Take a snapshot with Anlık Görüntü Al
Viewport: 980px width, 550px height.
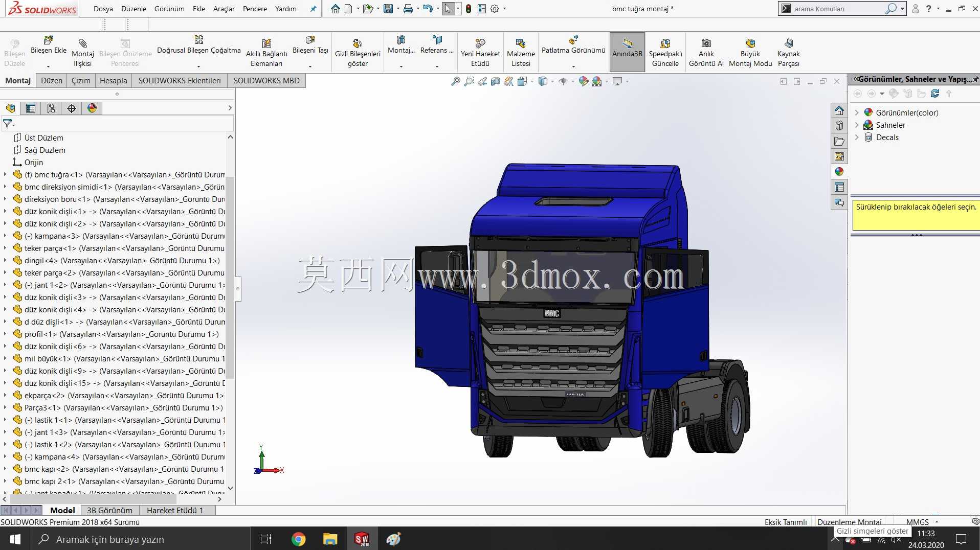click(x=706, y=52)
